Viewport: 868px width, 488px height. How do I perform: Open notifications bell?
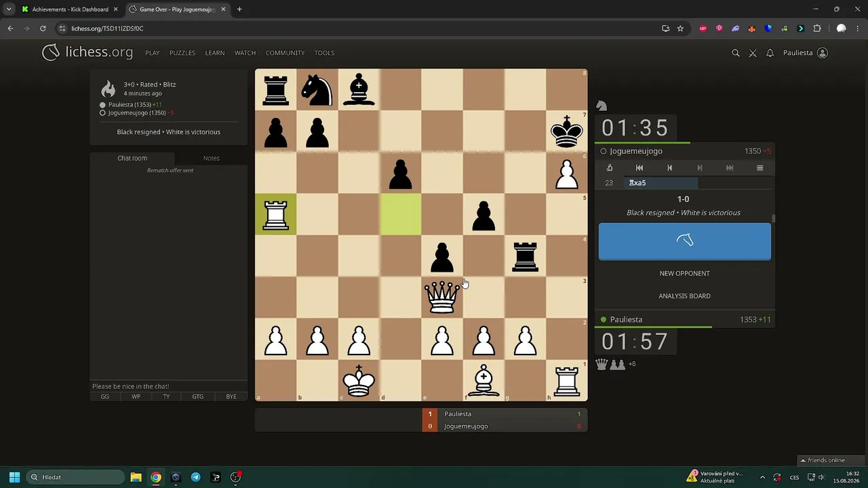pyautogui.click(x=770, y=53)
